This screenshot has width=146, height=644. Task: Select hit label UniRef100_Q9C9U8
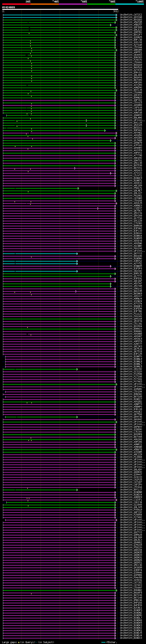[x=131, y=27]
